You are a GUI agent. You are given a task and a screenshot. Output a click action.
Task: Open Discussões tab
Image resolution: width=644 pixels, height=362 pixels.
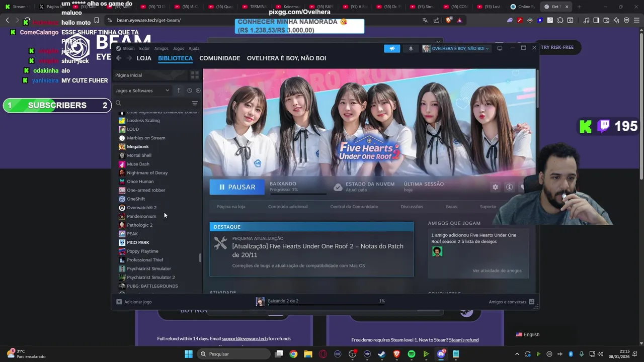click(412, 207)
